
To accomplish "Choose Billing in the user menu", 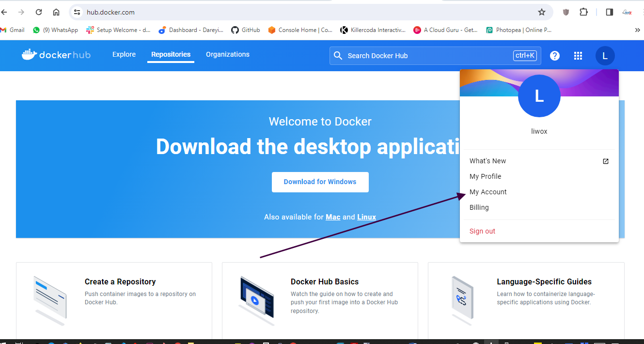I will click(x=479, y=207).
